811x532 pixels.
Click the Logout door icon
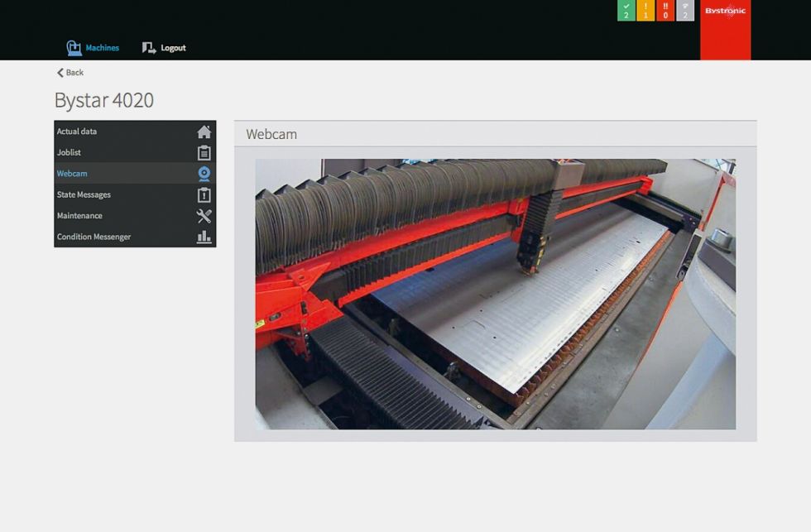[x=149, y=47]
